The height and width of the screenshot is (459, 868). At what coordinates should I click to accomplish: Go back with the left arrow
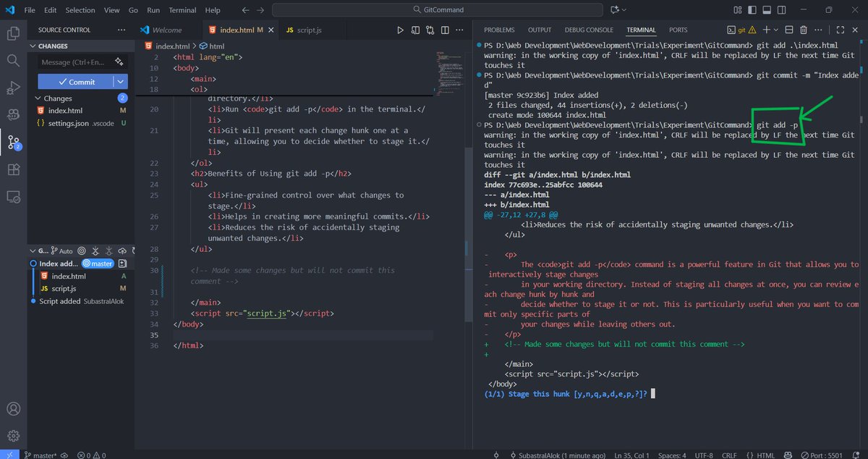tap(245, 10)
